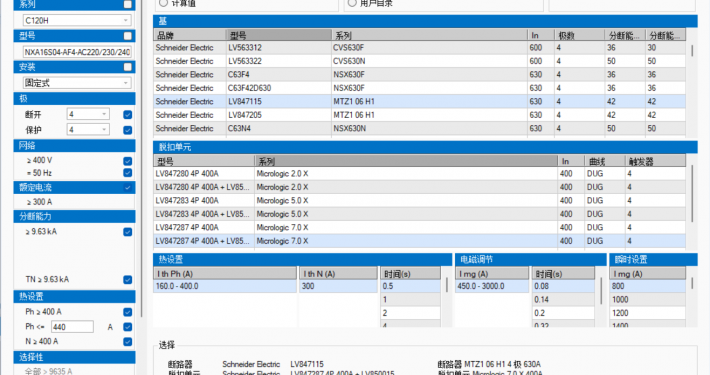Viewport: 710px width, 375px height.
Task: Select breaker row LV847205
Action: click(x=419, y=115)
